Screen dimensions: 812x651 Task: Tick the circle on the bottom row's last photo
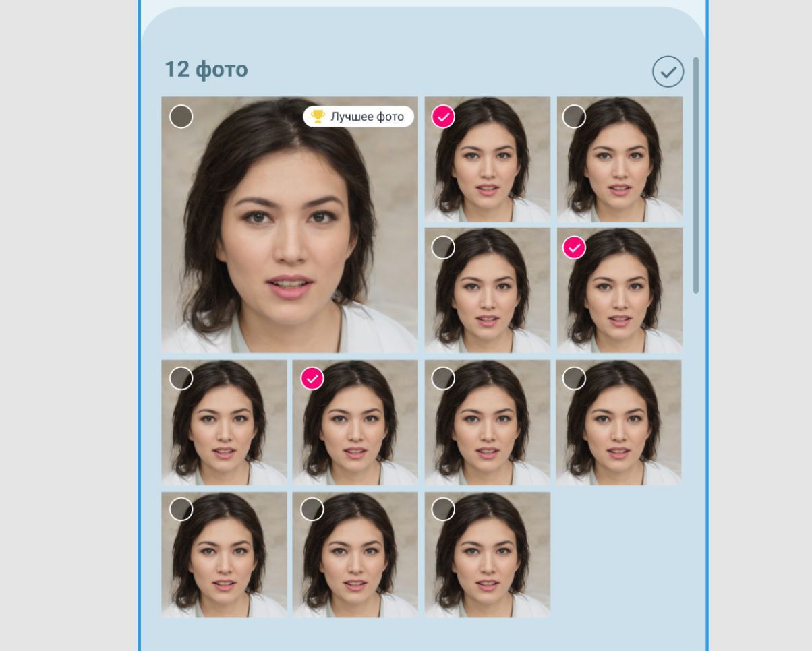[x=443, y=509]
